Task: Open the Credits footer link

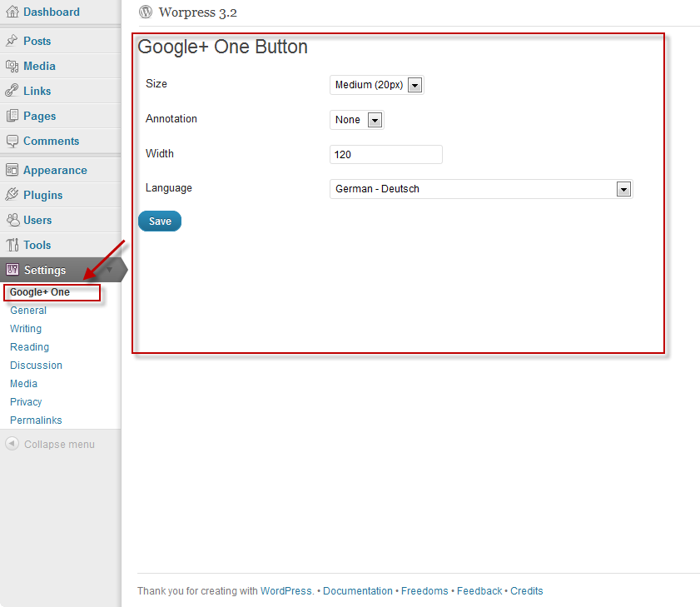Action: coord(527,591)
